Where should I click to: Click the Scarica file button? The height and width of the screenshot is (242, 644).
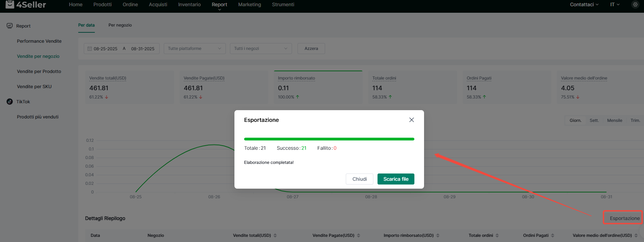[x=395, y=179]
